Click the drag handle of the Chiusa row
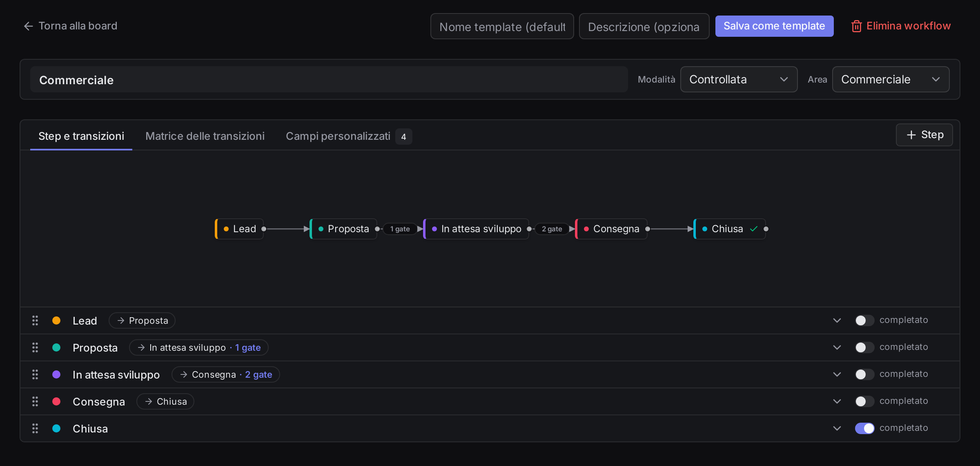This screenshot has height=466, width=980. (35, 428)
